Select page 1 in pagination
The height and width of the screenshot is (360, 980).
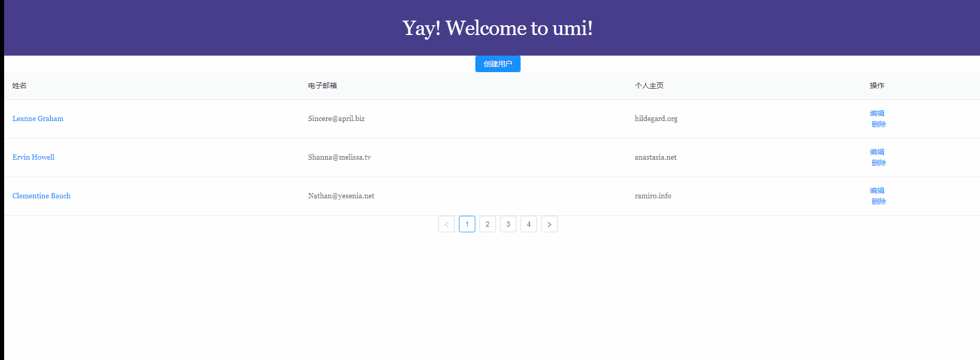(x=467, y=224)
